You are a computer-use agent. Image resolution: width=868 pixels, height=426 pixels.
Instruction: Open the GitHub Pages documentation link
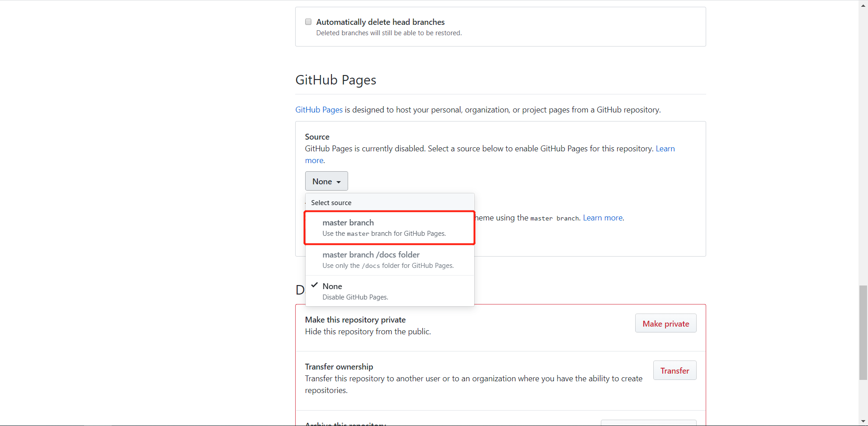coord(319,110)
